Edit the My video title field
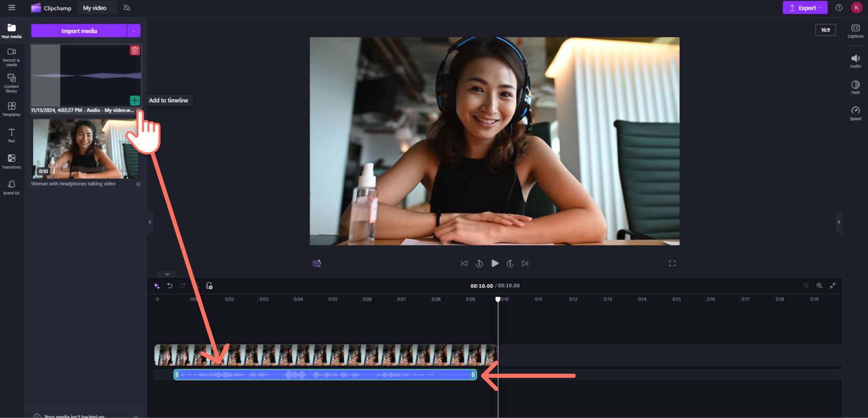Viewport: 868px width, 418px height. (97, 8)
